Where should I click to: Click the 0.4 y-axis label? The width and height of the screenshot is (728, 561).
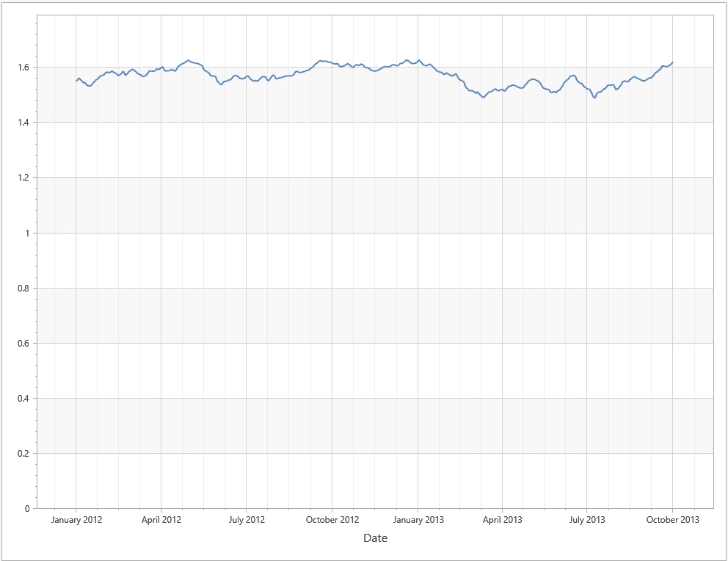(23, 399)
